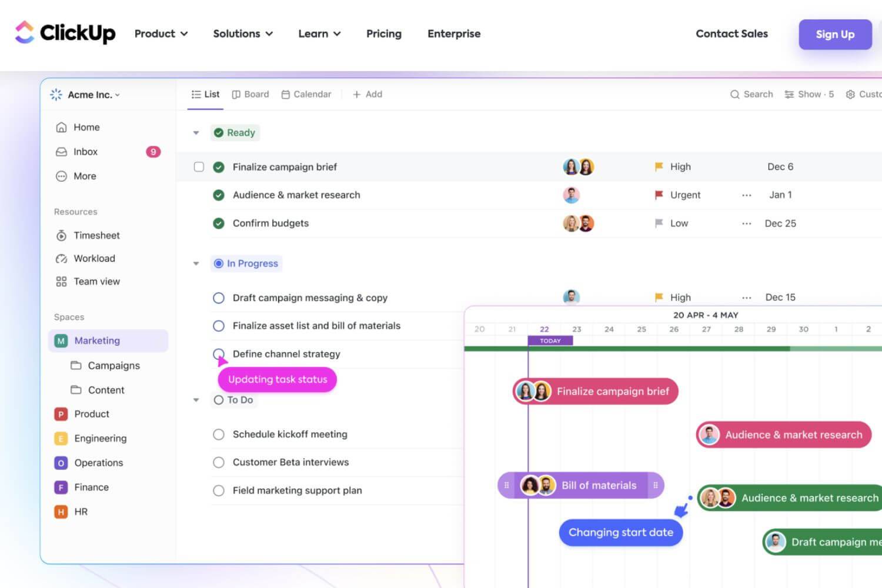Open the Inbox sidebar item
Screen dimensions: 882x588
(76, 152)
